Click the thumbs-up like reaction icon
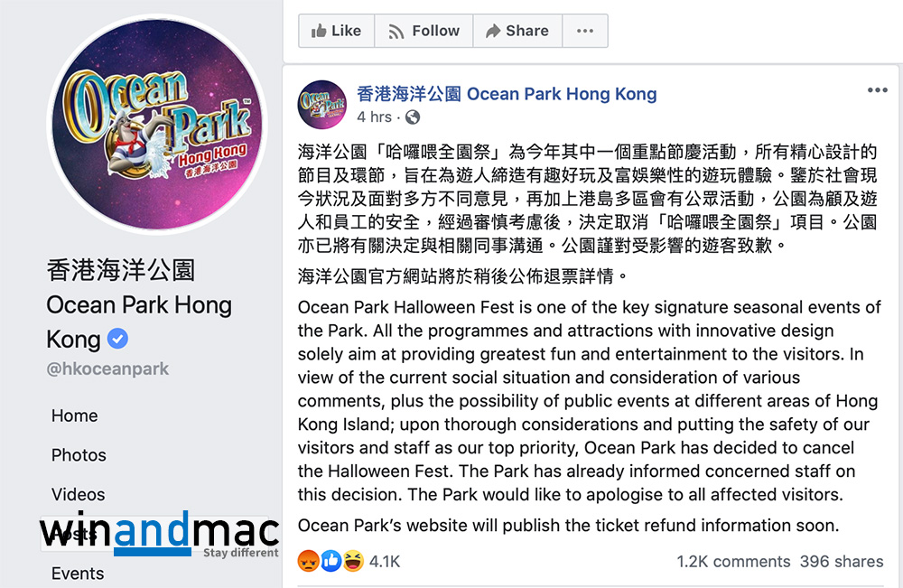 (x=330, y=561)
